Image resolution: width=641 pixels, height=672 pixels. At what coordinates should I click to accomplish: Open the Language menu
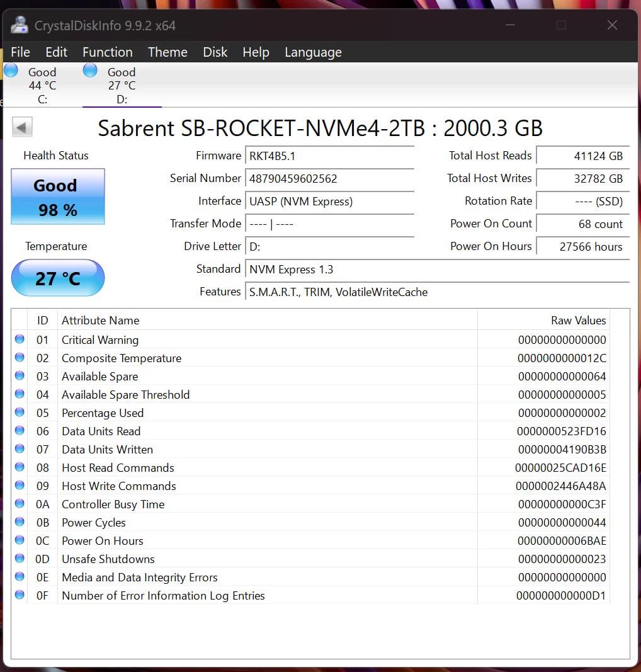pyautogui.click(x=313, y=52)
